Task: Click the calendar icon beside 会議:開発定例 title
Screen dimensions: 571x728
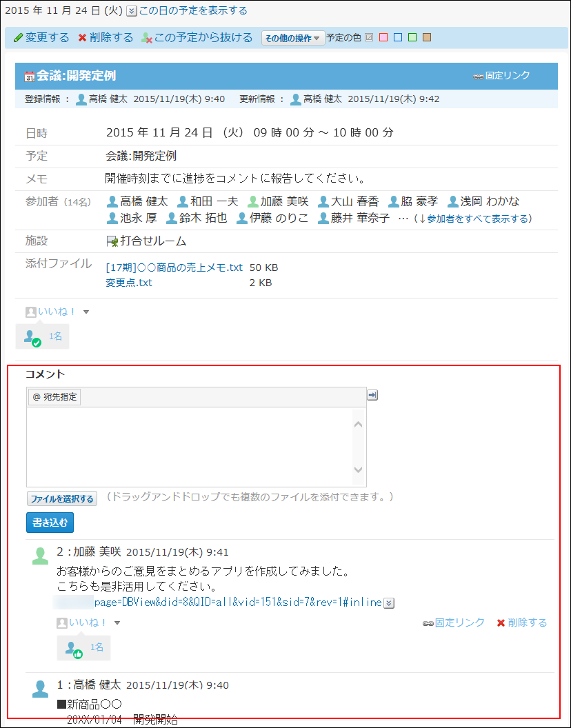Action: click(x=29, y=76)
